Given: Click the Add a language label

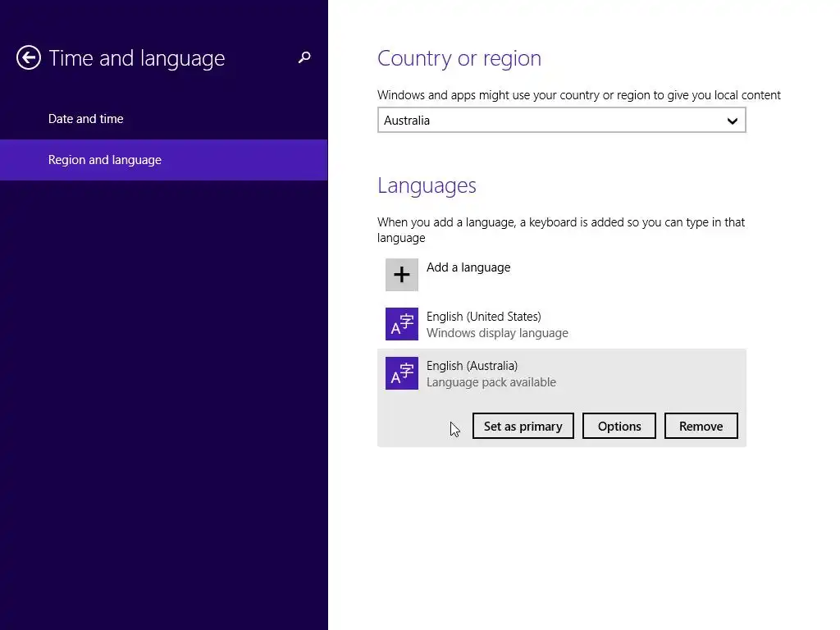Looking at the screenshot, I should (468, 267).
